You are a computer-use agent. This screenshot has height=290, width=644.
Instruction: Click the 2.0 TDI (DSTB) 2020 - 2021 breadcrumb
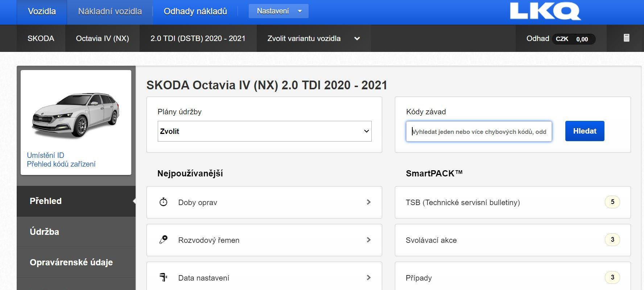tap(198, 38)
